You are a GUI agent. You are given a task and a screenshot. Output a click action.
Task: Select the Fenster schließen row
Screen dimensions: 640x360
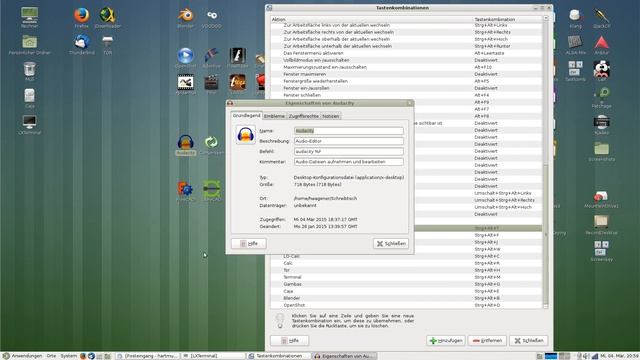406,95
